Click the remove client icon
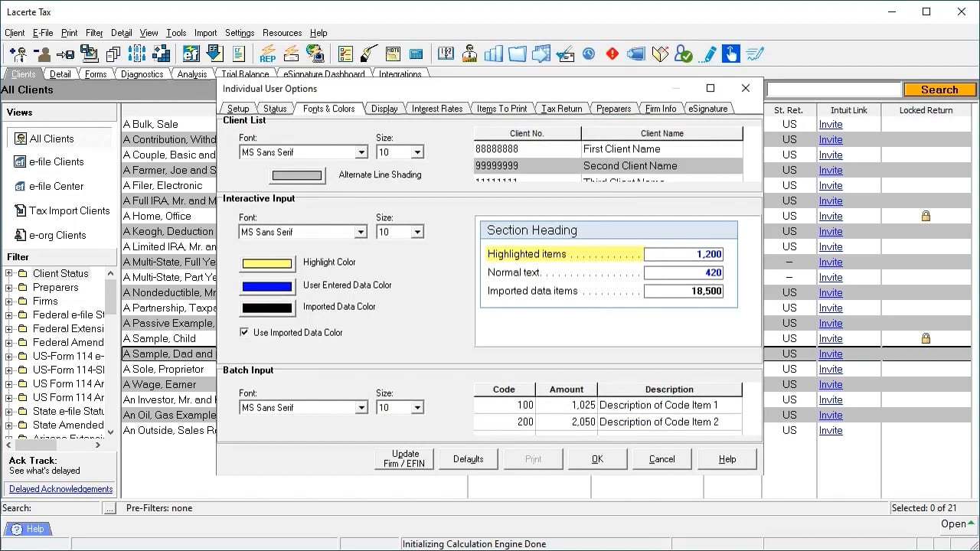Viewport: 980px width, 551px height. (x=41, y=54)
